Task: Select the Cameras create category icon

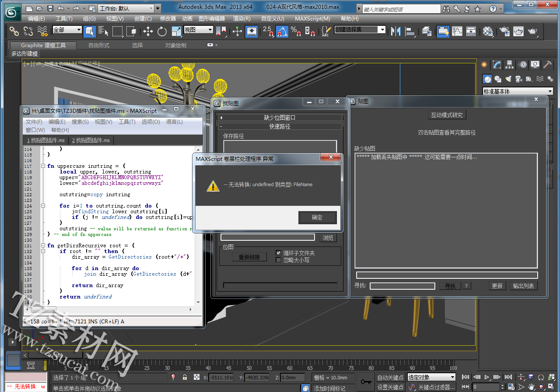Action: (519, 79)
